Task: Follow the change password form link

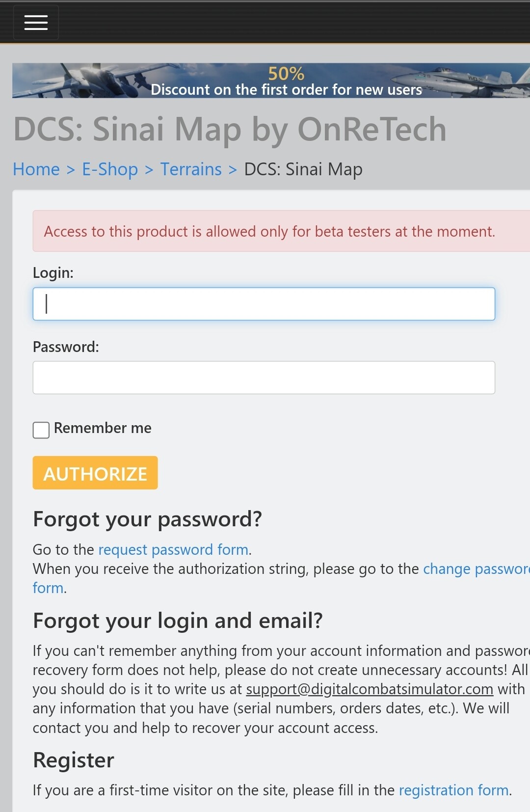Action: 476,569
